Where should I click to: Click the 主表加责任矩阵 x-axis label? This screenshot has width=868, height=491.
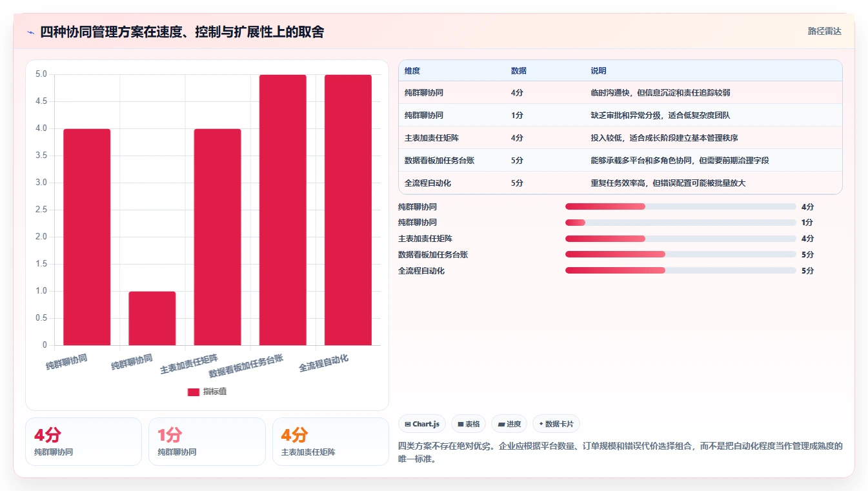(x=189, y=364)
